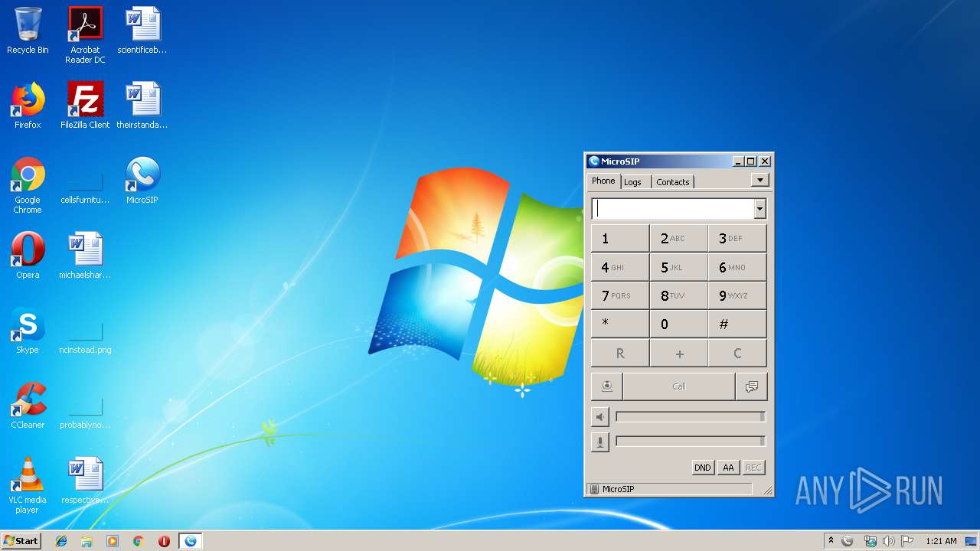Screen dimensions: 980x551
Task: Open the MicroSIP main menu dropdown arrow
Action: tap(759, 180)
